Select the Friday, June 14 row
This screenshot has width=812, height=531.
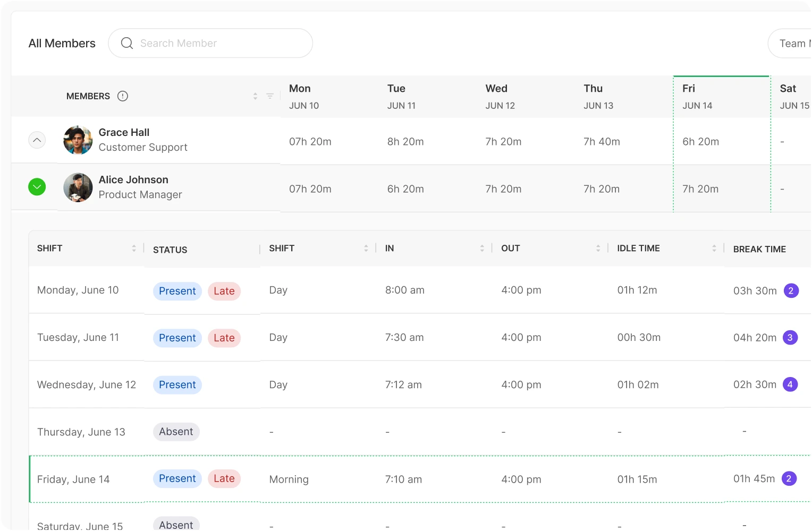pos(420,479)
